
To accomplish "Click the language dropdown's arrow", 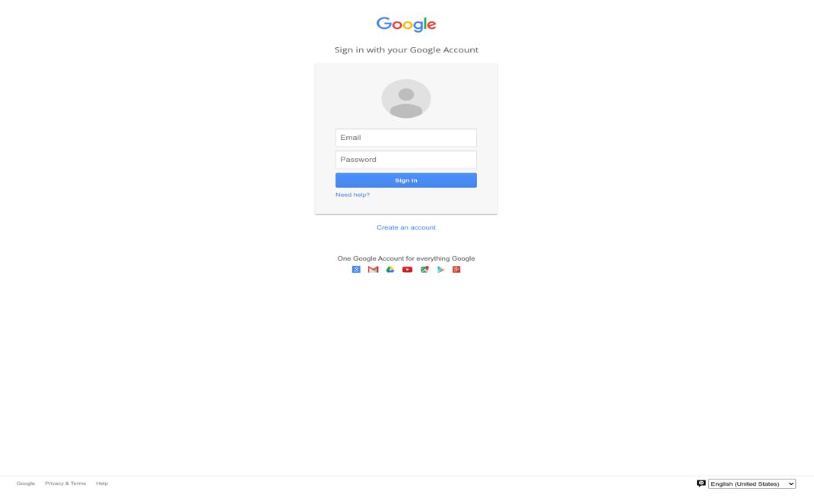I will [791, 483].
